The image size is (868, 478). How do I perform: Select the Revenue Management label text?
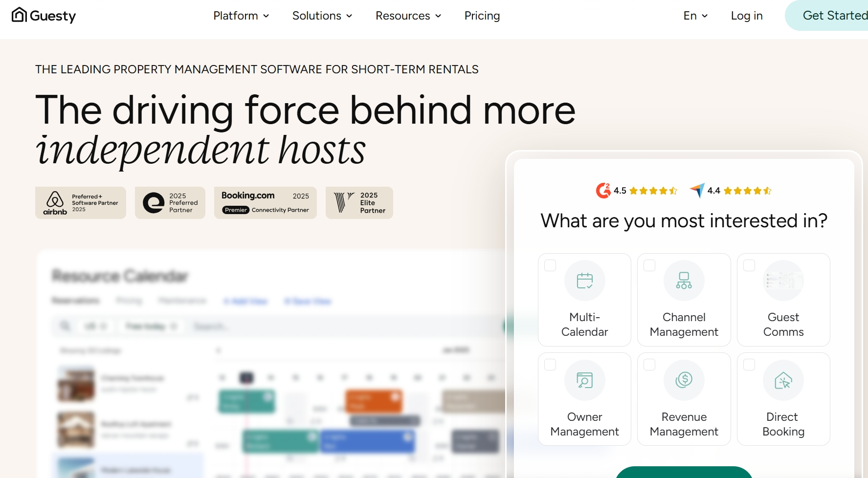click(x=684, y=424)
